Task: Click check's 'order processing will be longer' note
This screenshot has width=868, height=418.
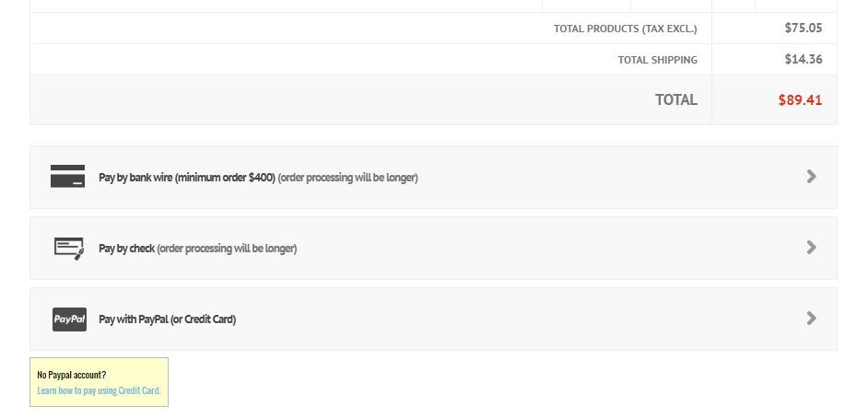Action: click(x=227, y=249)
